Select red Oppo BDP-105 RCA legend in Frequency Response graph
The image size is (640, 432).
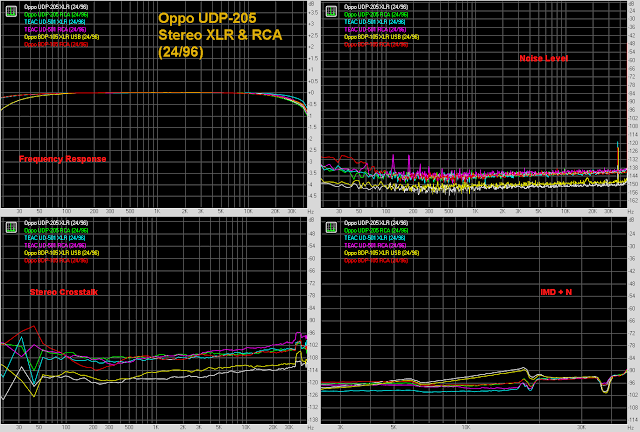tap(56, 44)
